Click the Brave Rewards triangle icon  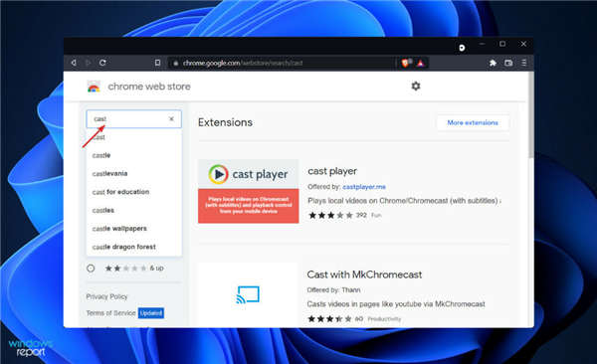420,63
